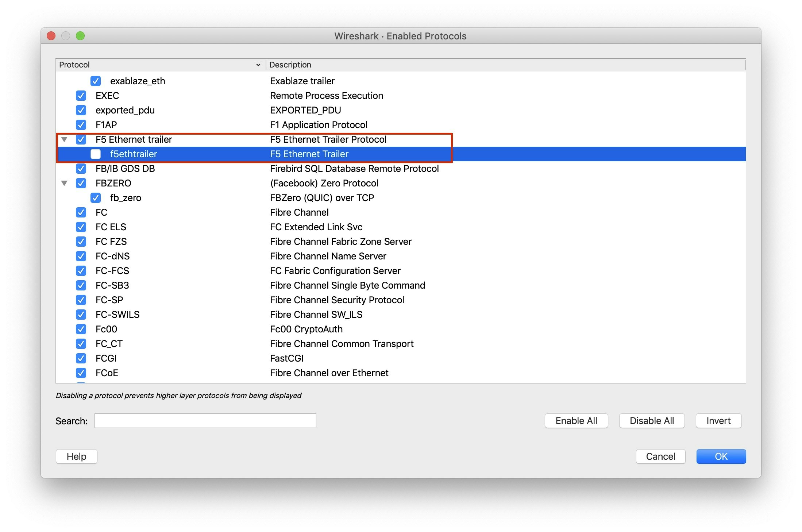The image size is (802, 532).
Task: Select 'FC Fabric Configuration Server' description
Action: [335, 271]
